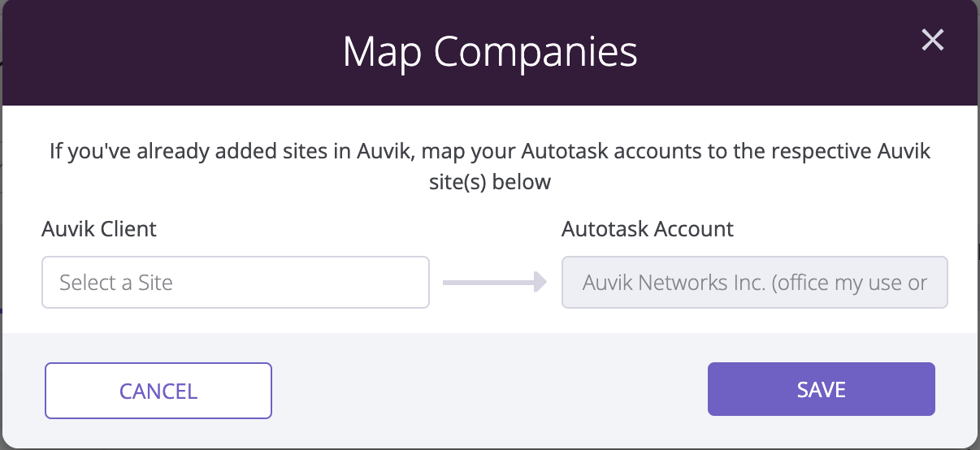Cancel the company mapping
This screenshot has height=450, width=980.
pos(158,391)
